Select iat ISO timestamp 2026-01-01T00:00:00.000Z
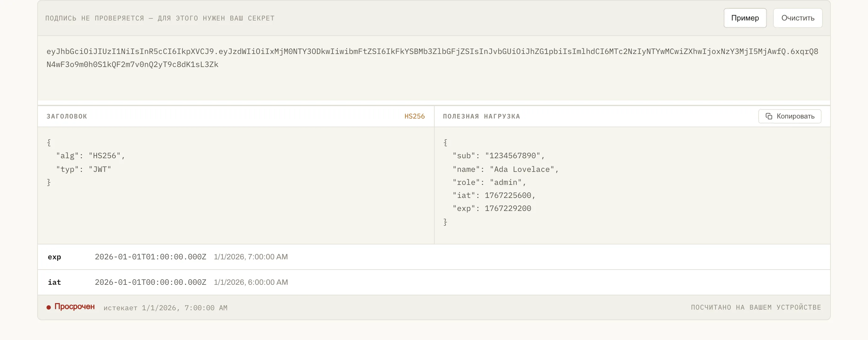The width and height of the screenshot is (868, 340). [150, 282]
